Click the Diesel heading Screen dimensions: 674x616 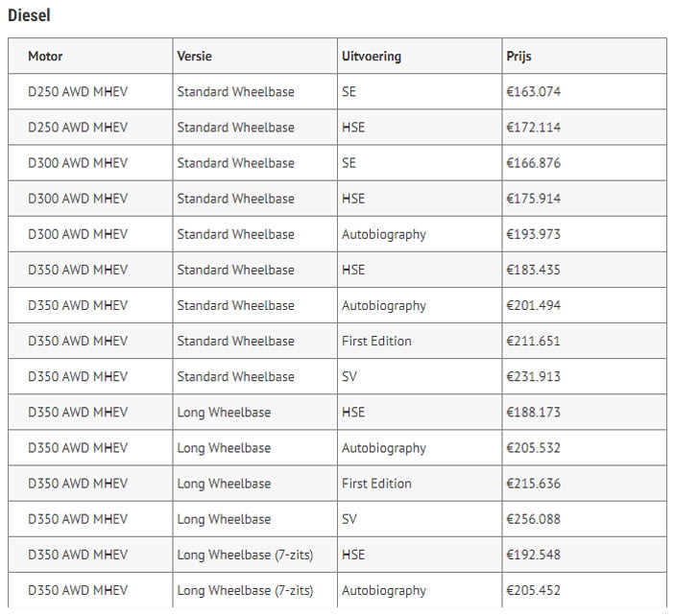click(x=29, y=15)
